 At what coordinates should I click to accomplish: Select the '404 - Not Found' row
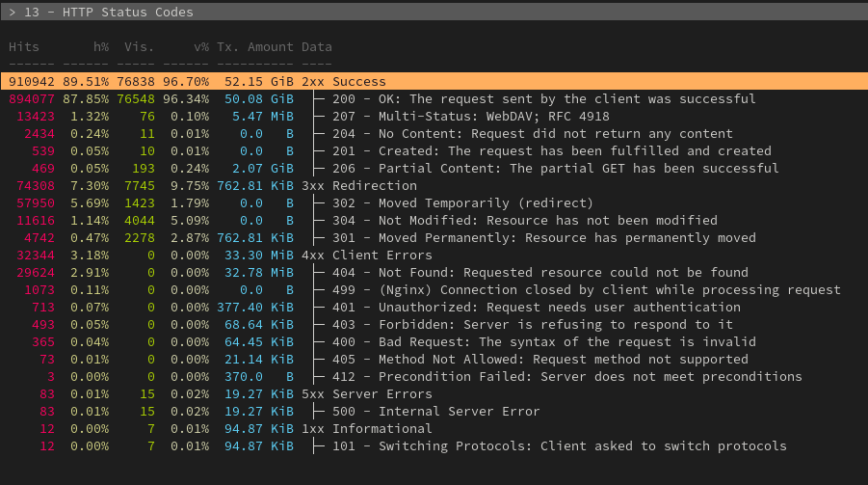coord(539,273)
